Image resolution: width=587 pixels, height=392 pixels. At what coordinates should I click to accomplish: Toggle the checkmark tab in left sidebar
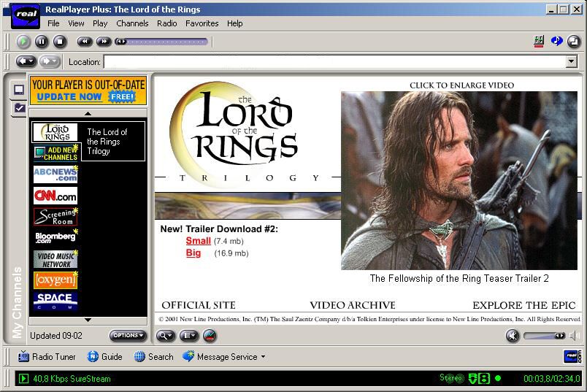pos(19,108)
